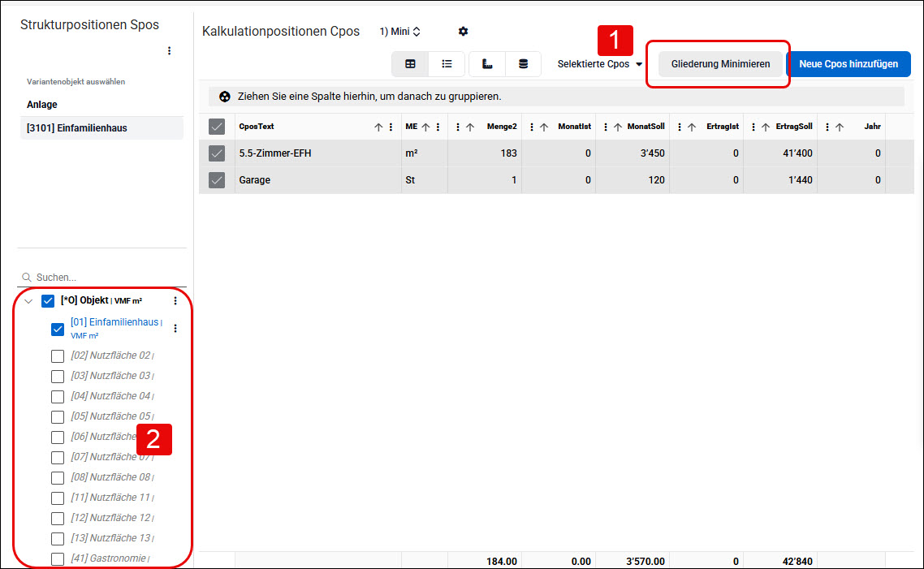Open three-dot menu under Strukturpositionen Spos
Viewport: 924px width, 569px height.
click(x=169, y=50)
